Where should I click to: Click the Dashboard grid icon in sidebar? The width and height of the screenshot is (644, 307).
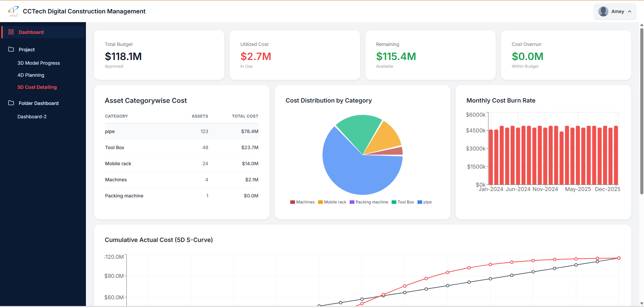click(x=11, y=32)
